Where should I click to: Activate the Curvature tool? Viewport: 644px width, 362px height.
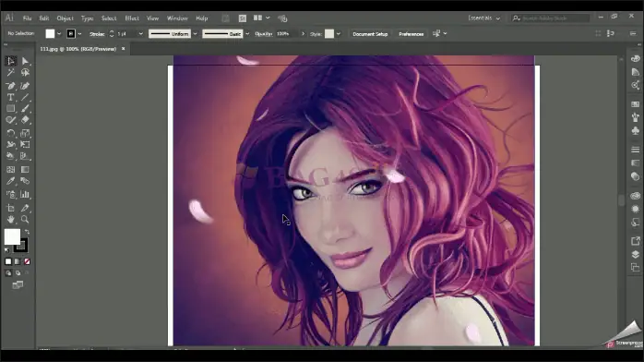pyautogui.click(x=25, y=86)
